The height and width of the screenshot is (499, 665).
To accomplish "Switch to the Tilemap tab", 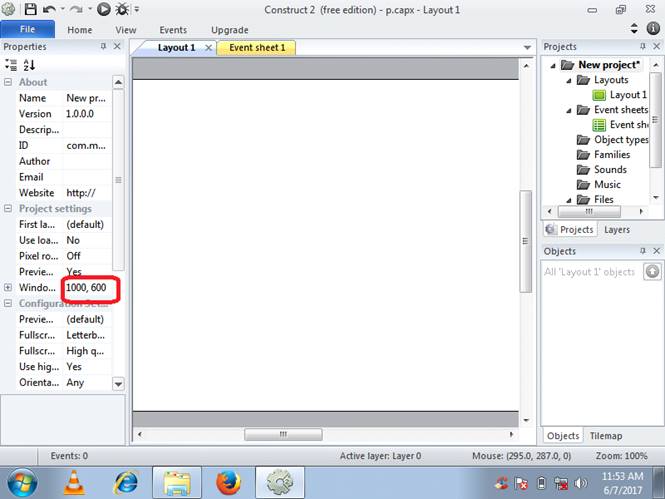I will coord(606,436).
